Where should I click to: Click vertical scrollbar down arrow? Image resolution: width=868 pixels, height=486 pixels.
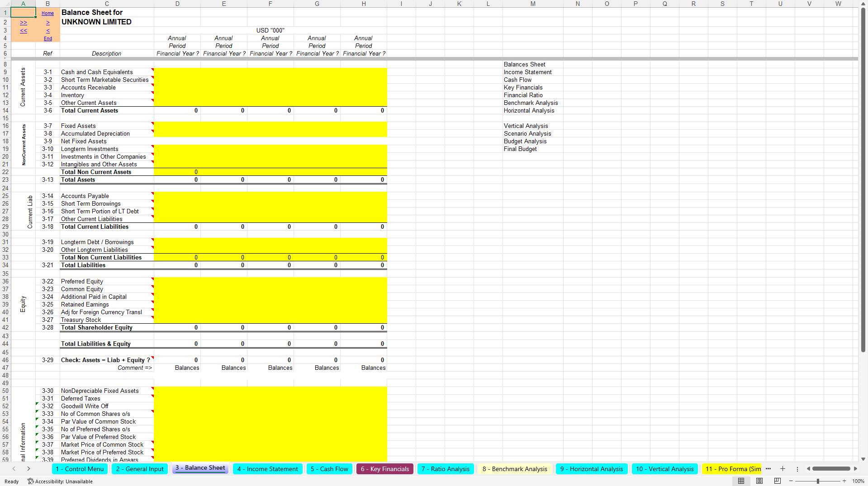pos(863,459)
